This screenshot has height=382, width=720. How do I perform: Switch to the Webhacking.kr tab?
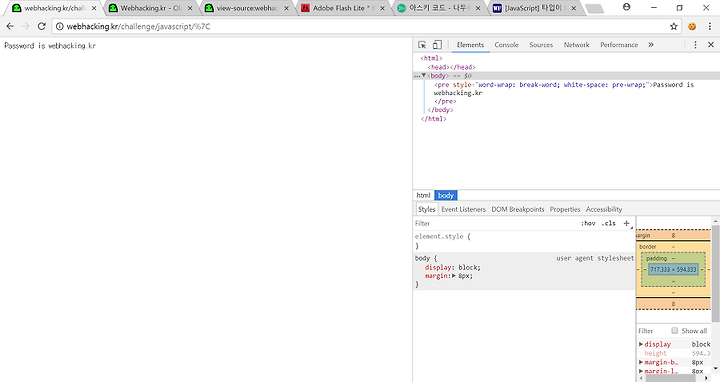point(151,8)
